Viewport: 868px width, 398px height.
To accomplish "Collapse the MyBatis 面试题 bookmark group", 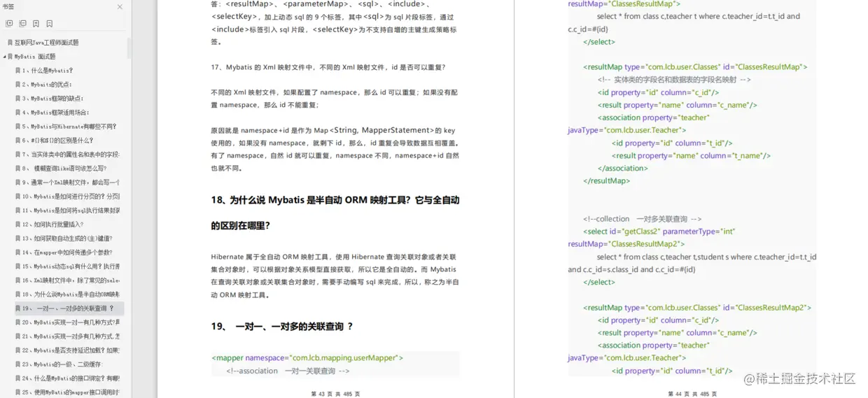I will click(x=5, y=57).
